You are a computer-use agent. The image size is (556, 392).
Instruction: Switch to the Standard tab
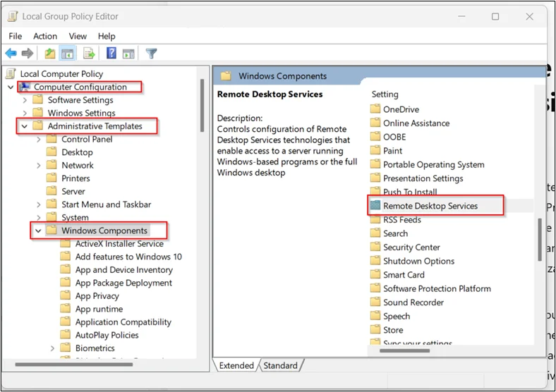point(280,365)
